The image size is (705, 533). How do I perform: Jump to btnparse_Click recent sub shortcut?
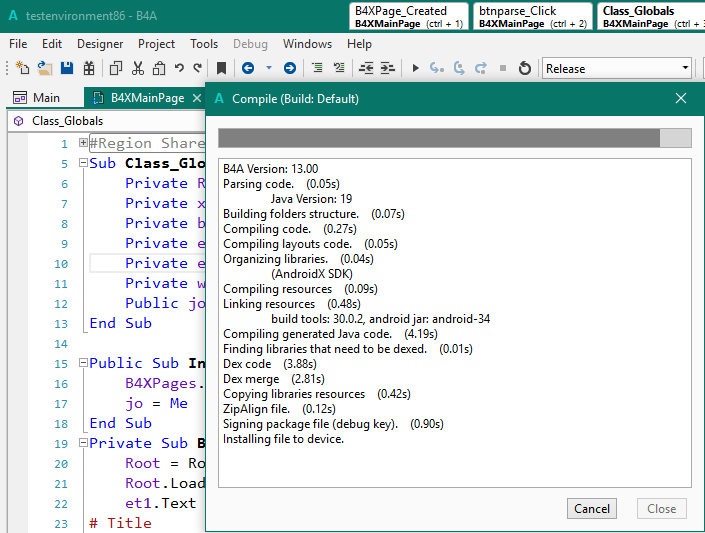click(533, 17)
